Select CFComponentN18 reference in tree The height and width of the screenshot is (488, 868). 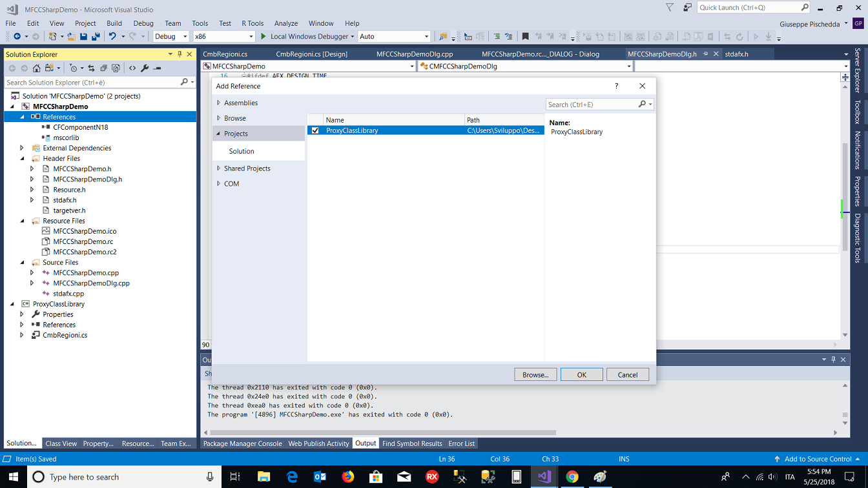(x=81, y=127)
